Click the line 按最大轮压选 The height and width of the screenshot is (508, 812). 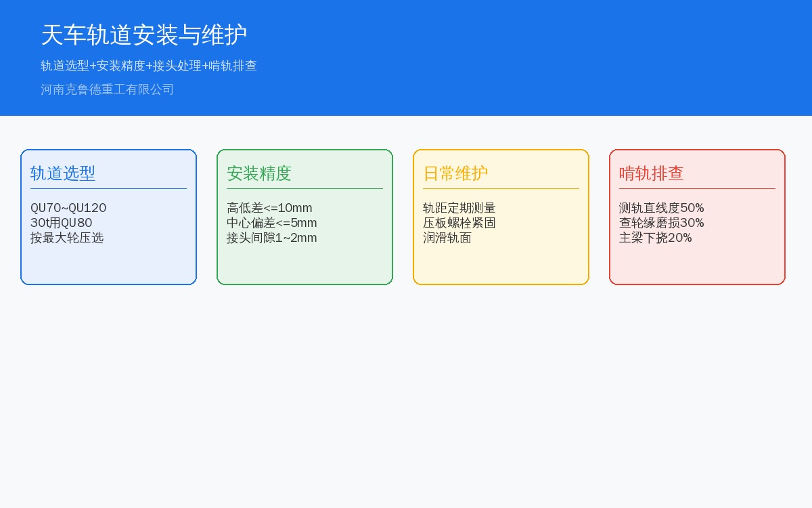pyautogui.click(x=67, y=238)
